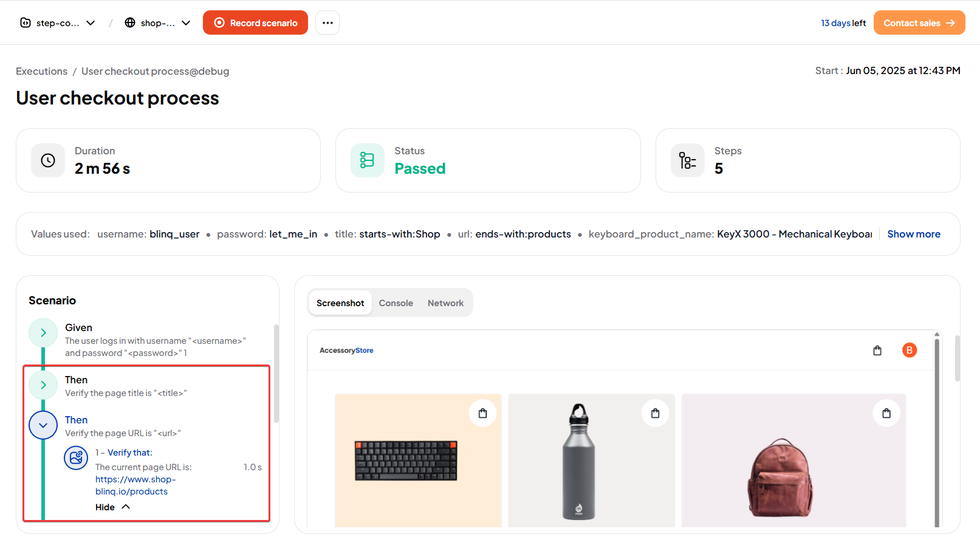Click the Duration clock icon
This screenshot has height=554, width=980.
coord(48,160)
